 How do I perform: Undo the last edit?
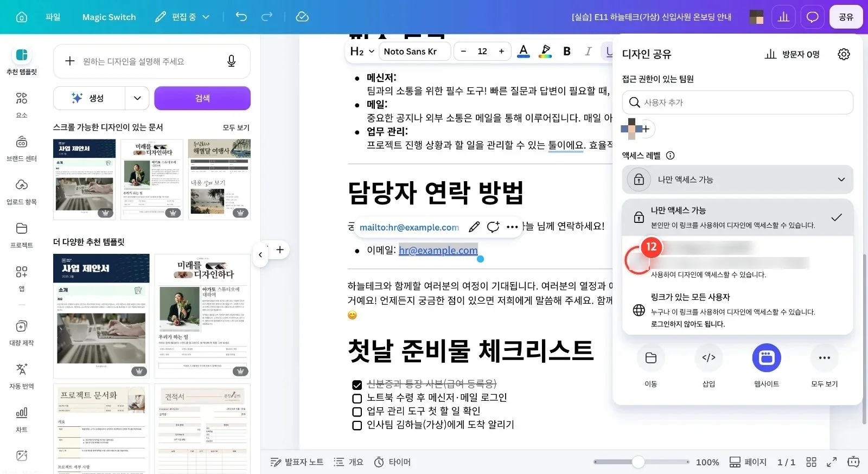pyautogui.click(x=241, y=17)
